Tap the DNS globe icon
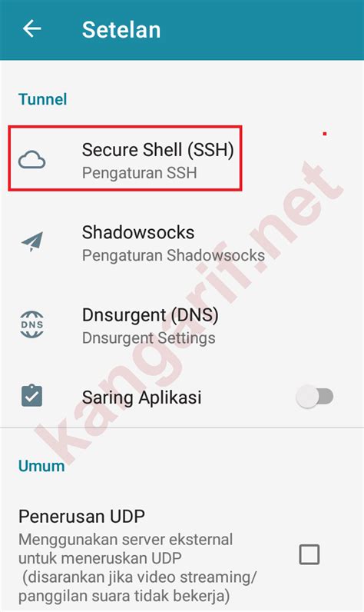Image resolution: width=364 pixels, height=612 pixels. click(32, 324)
